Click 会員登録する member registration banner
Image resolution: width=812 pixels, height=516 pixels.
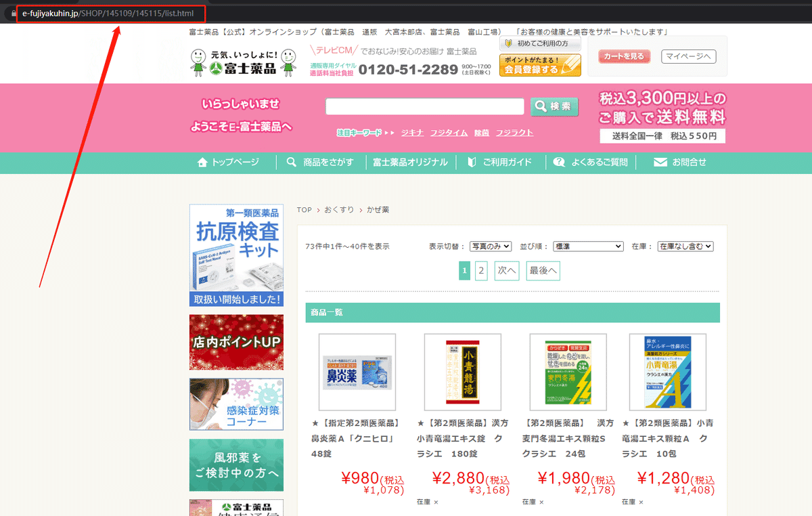(x=540, y=66)
